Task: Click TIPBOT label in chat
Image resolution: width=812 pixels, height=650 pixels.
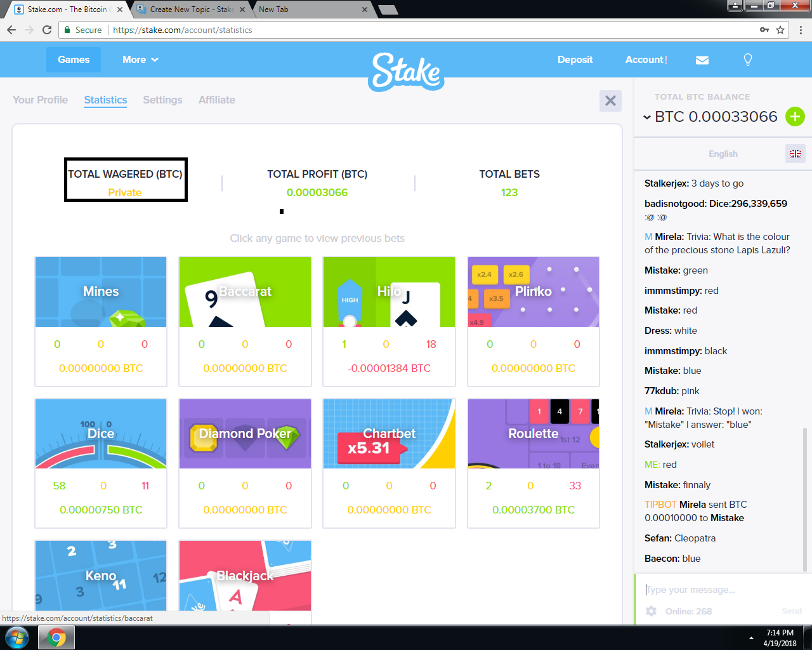Action: 660,505
